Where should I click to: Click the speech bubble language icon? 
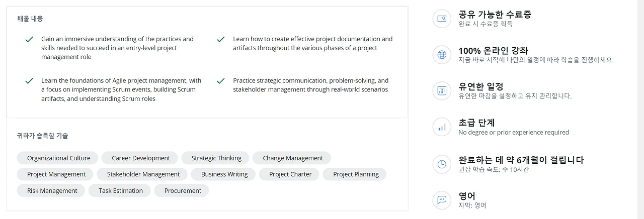point(442,200)
